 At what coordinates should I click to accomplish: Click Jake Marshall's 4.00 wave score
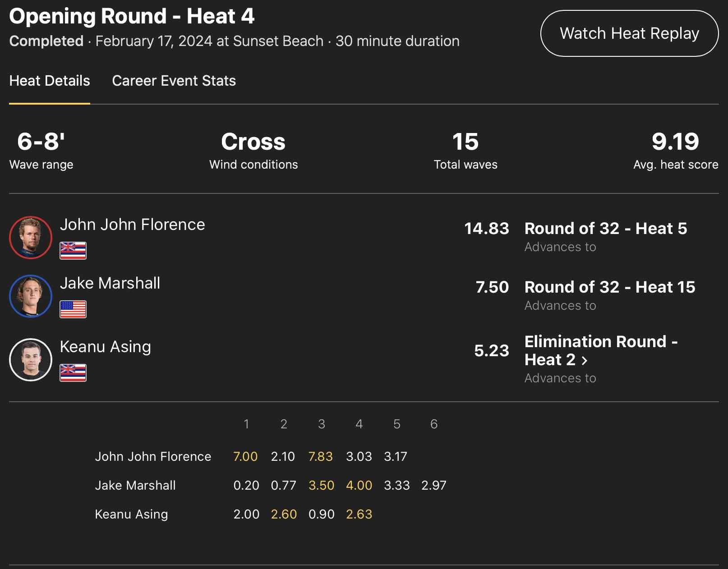tap(359, 486)
